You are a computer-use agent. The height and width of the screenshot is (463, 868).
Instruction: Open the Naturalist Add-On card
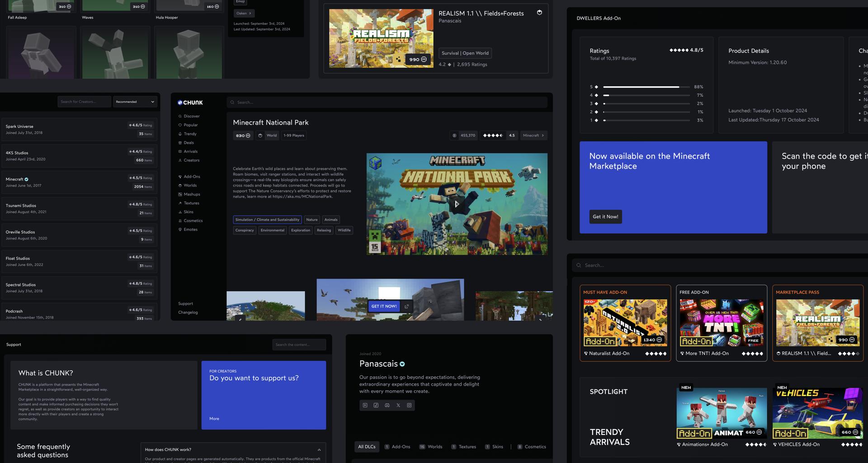click(x=625, y=323)
